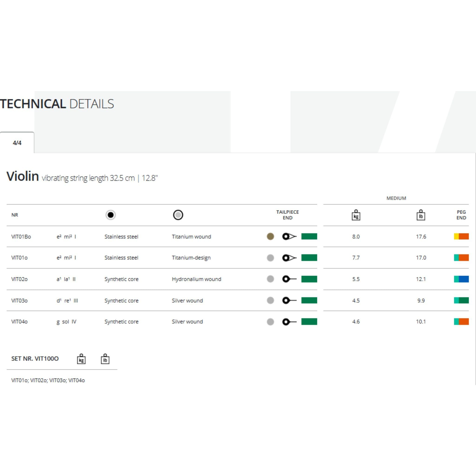Click grey ball dot in VIT04o row

pos(270,321)
